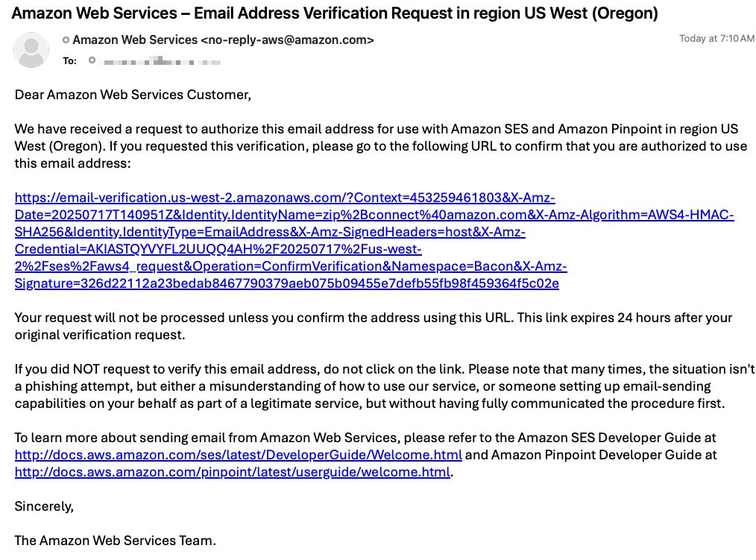Click the "and Amazon Pinpoint Developer Guide at" text
This screenshot has height=560, width=756.
(590, 454)
